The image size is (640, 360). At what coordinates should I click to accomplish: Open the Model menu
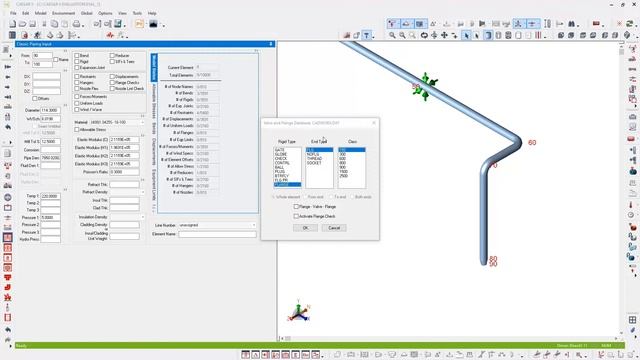[40, 13]
